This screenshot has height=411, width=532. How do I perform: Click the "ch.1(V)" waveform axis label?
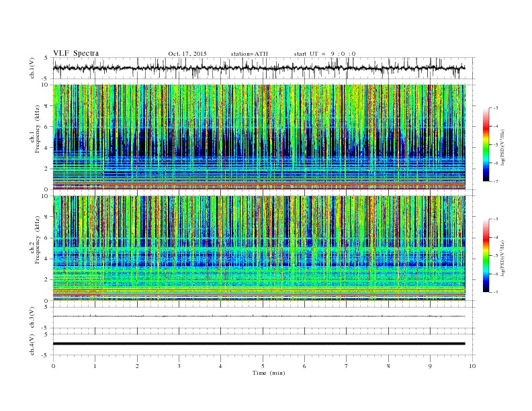click(32, 68)
